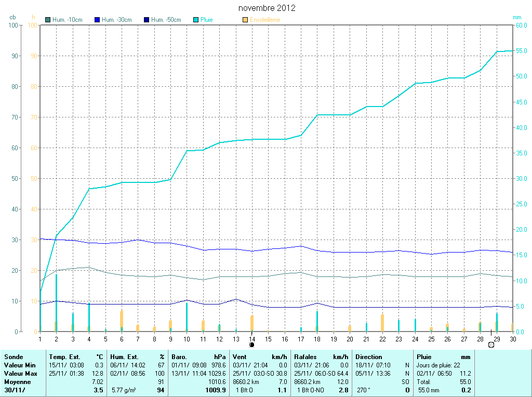Click the full moon icon near day 29

tap(491, 345)
